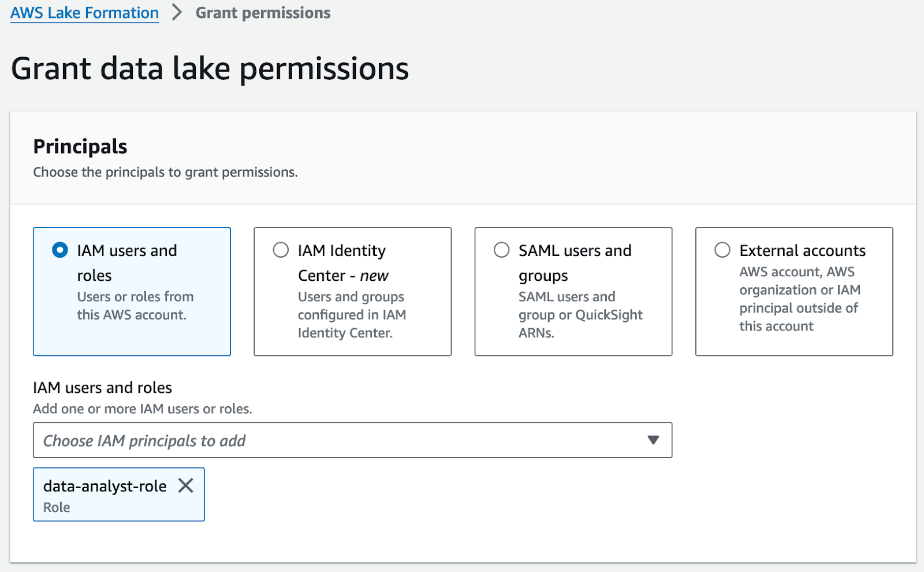This screenshot has width=924, height=572.
Task: Click the Grant permissions breadcrumb text
Action: (x=263, y=13)
